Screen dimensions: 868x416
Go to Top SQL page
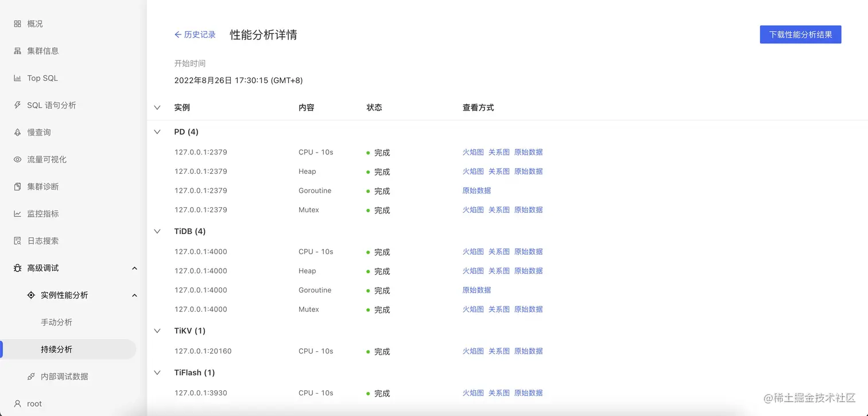click(42, 78)
